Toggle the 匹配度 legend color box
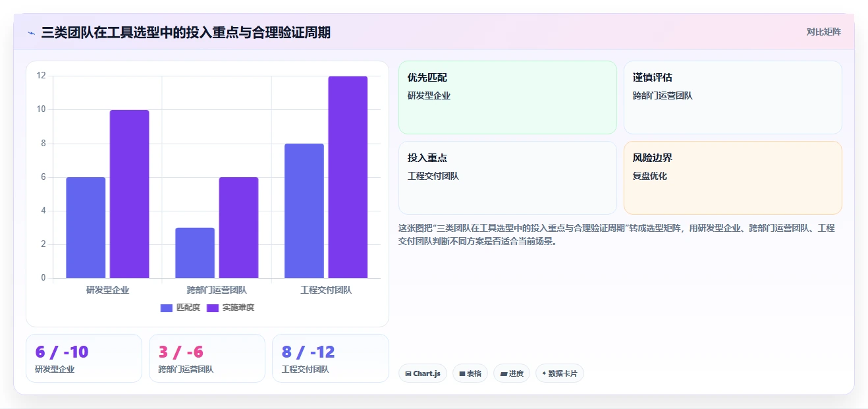Screen dimensions: 868x409 (x=167, y=308)
